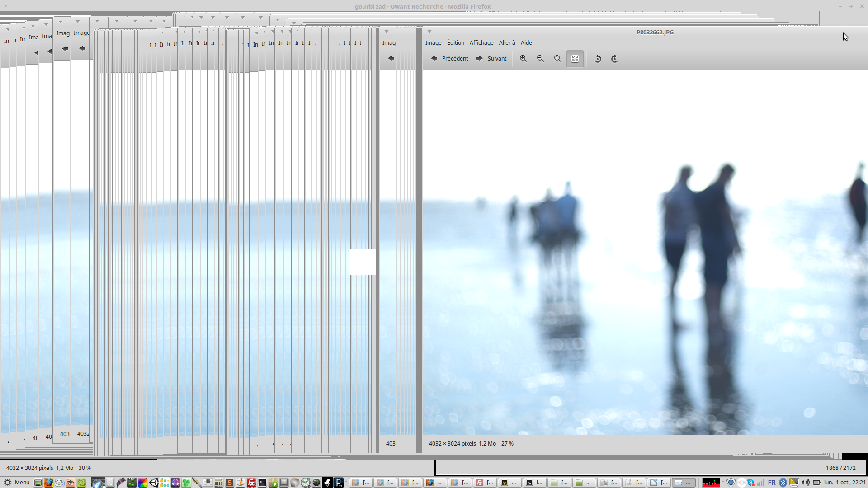Viewport: 868px width, 488px height.
Task: Open the Édition menu
Action: [x=456, y=43]
